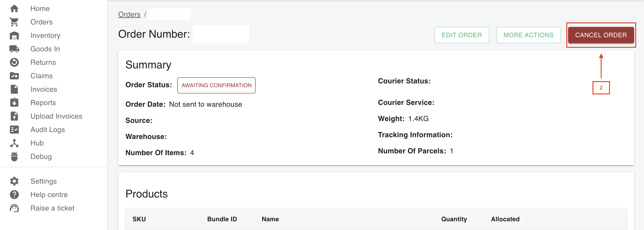Navigate to Returns in the sidebar
644x230 pixels.
coord(43,62)
